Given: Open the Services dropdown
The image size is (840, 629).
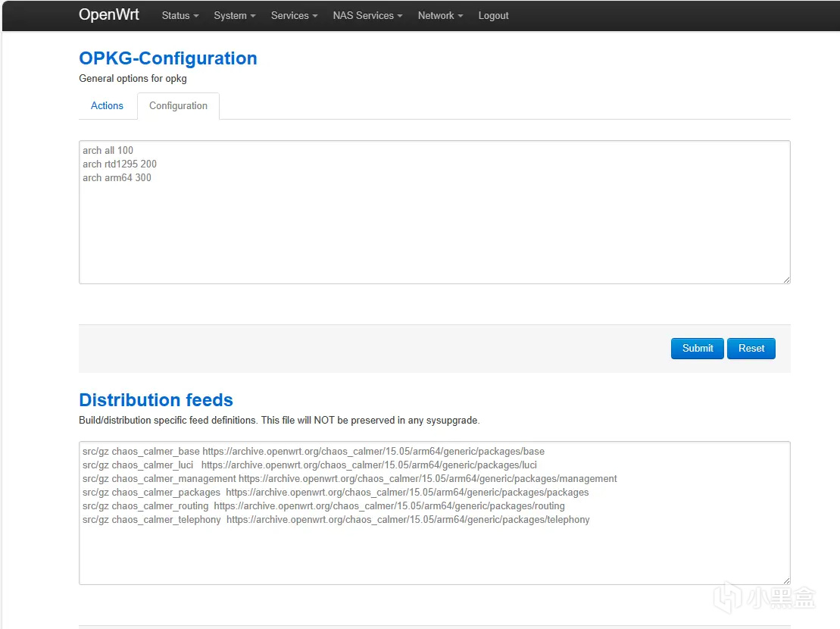Looking at the screenshot, I should click(x=294, y=16).
